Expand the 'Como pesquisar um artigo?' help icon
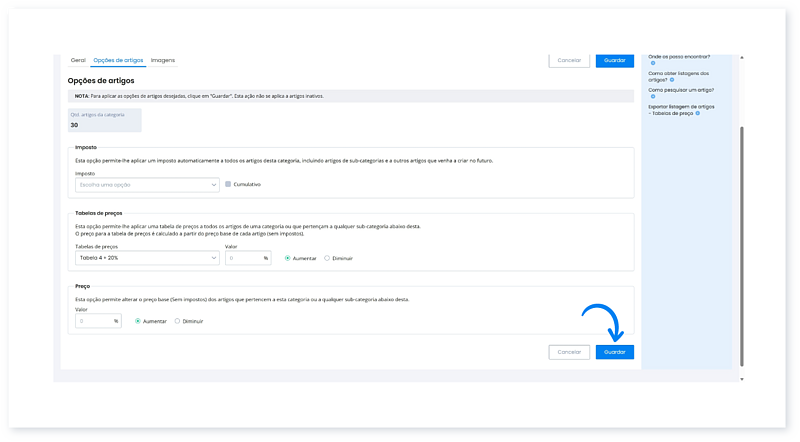Viewport: 800px width, 442px height. [653, 97]
